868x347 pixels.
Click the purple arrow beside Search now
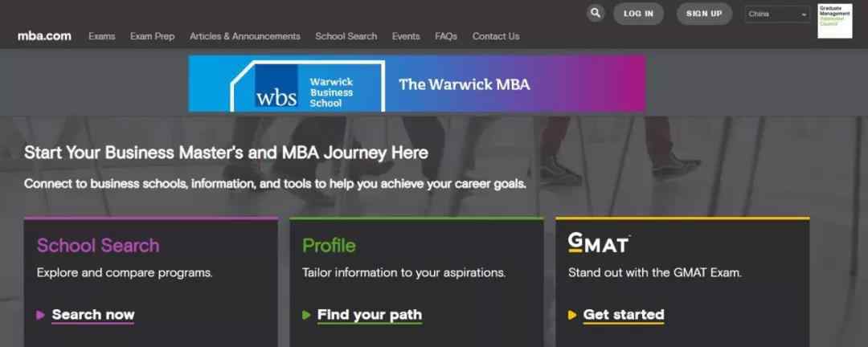point(40,315)
